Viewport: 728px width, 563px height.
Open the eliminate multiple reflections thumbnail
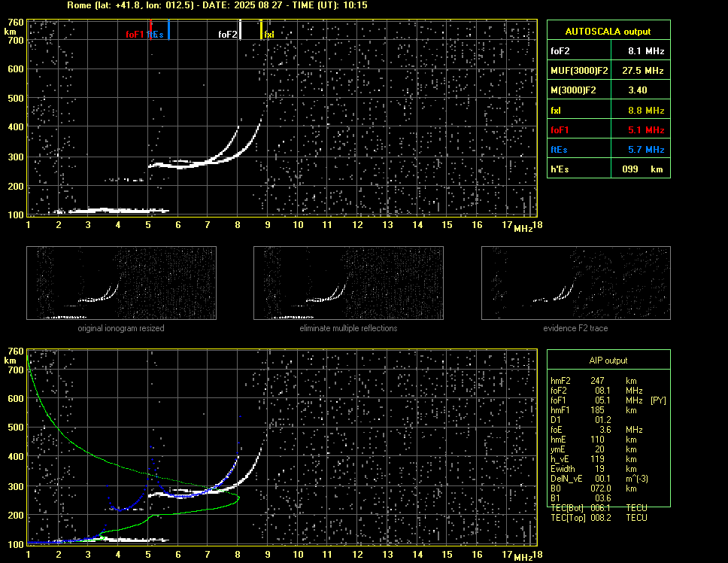[x=348, y=283]
